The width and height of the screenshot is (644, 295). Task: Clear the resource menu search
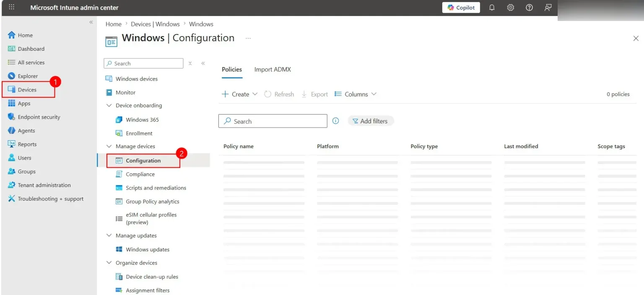point(190,63)
